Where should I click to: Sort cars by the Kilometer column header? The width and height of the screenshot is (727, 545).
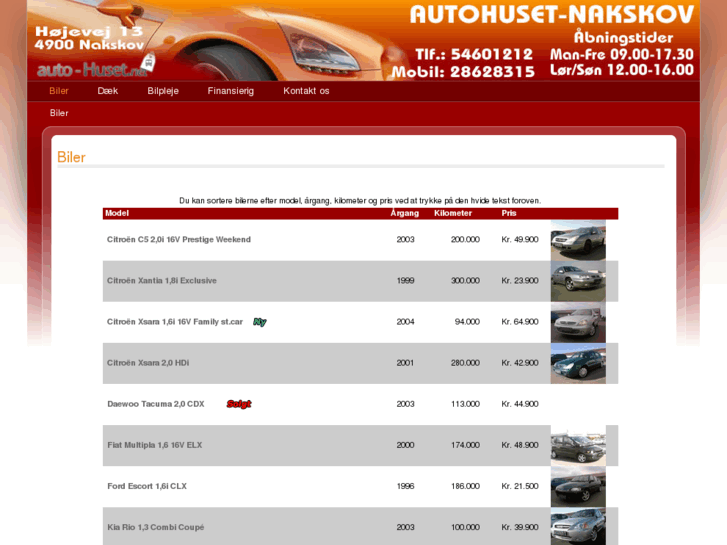(x=453, y=213)
